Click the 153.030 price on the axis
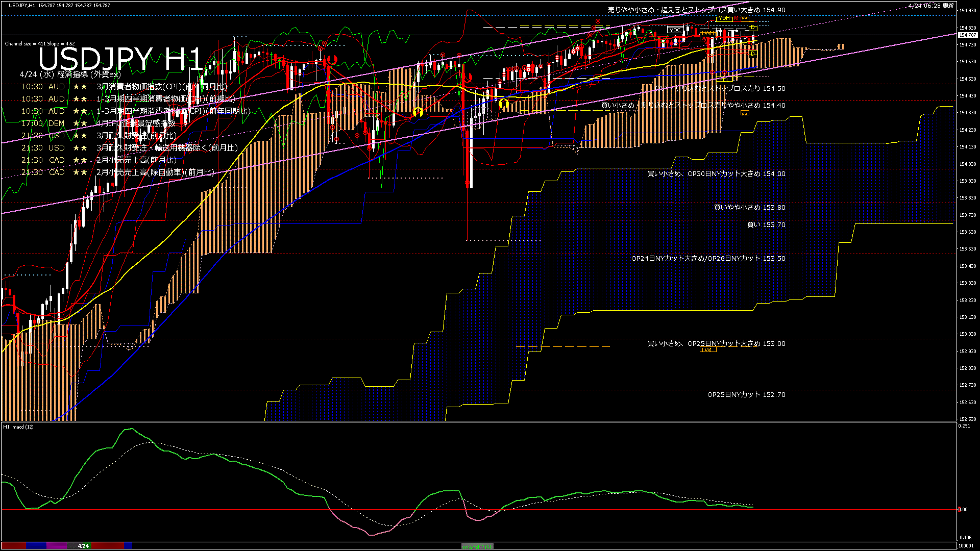 (968, 334)
